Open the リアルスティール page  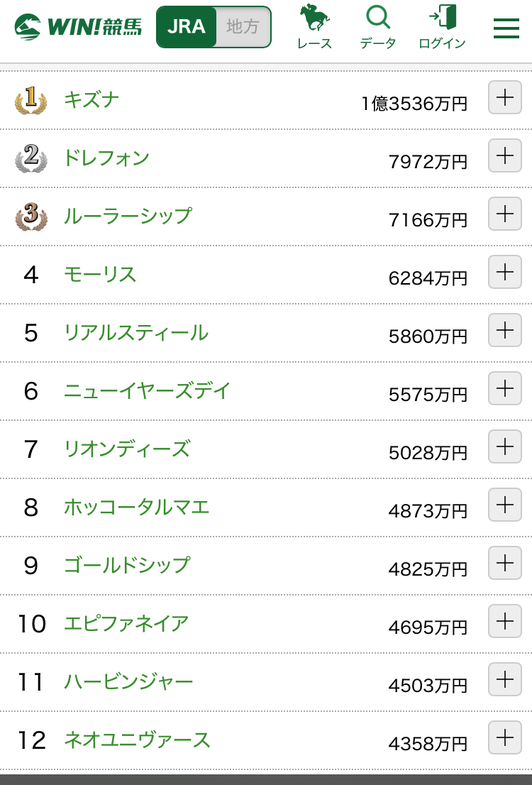coord(136,332)
